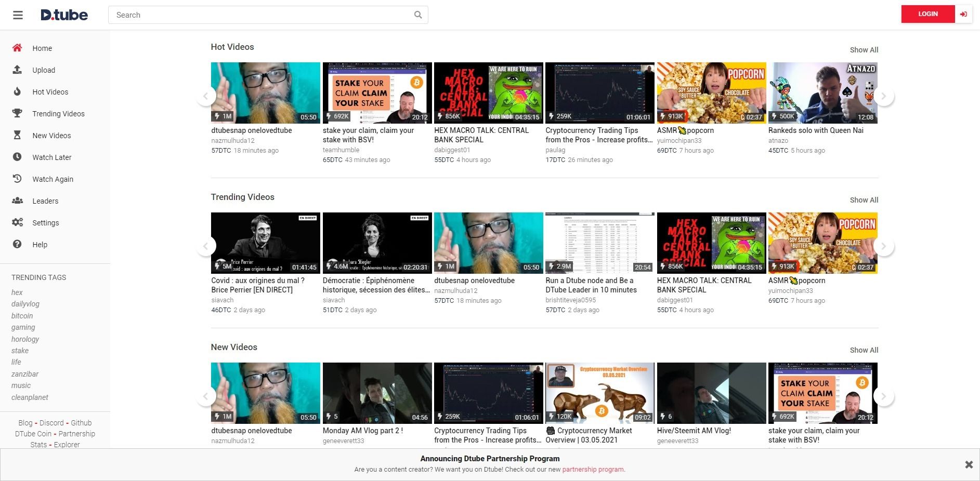Click the search magnifier icon

click(x=417, y=15)
